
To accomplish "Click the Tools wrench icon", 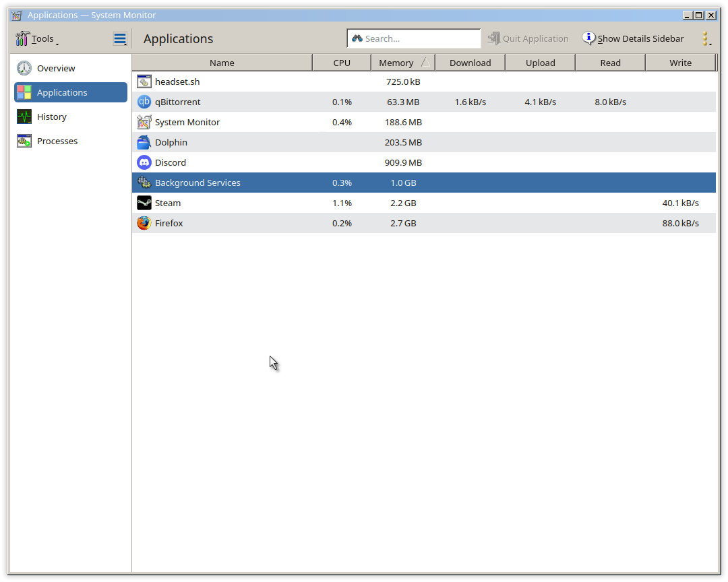I will point(22,38).
